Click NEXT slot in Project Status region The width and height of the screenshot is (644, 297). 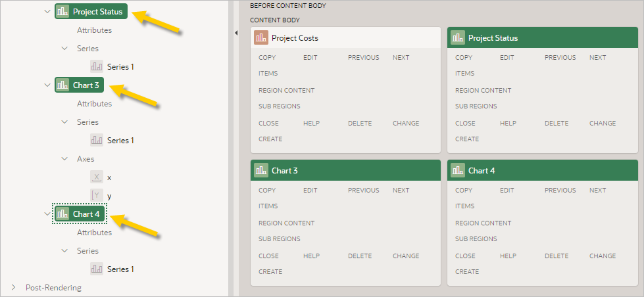click(597, 57)
